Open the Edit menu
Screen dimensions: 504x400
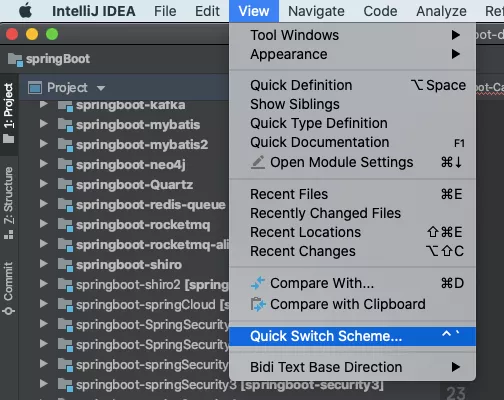coord(207,11)
